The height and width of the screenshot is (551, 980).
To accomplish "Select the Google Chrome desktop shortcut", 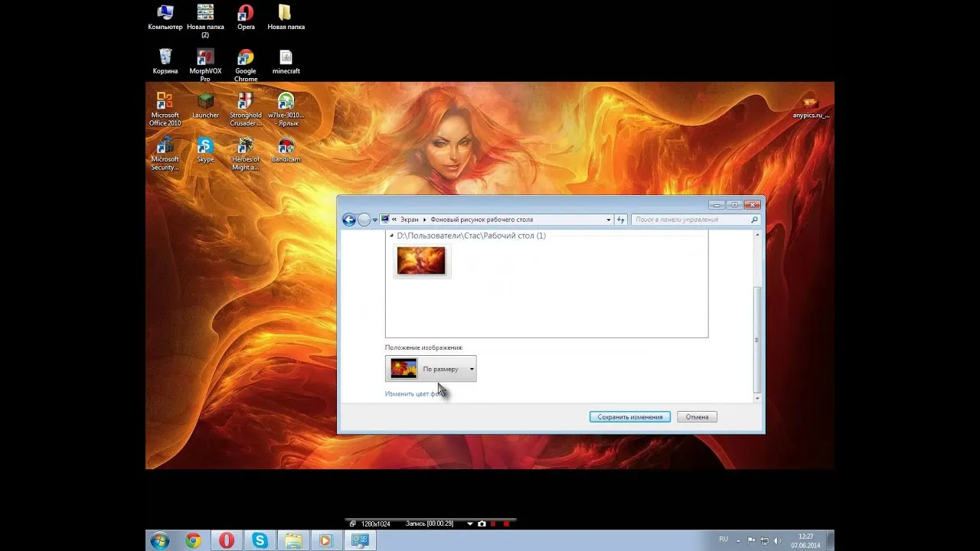I will 246,65.
